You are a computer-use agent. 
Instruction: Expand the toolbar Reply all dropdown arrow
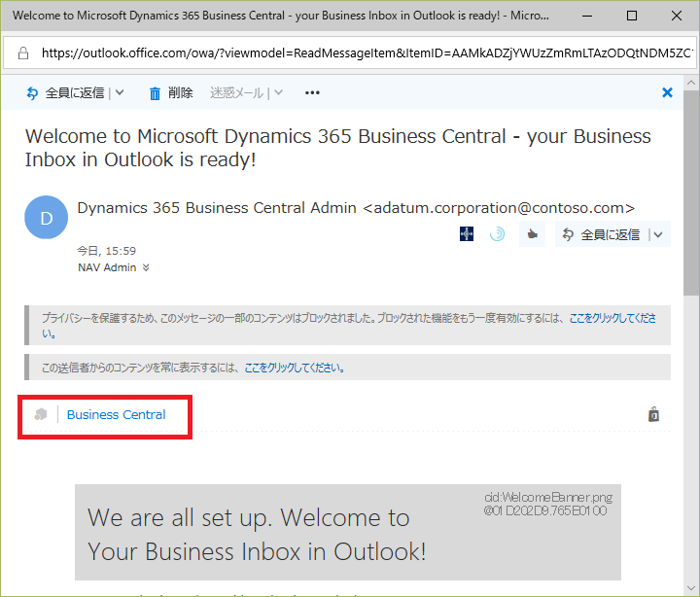click(120, 93)
